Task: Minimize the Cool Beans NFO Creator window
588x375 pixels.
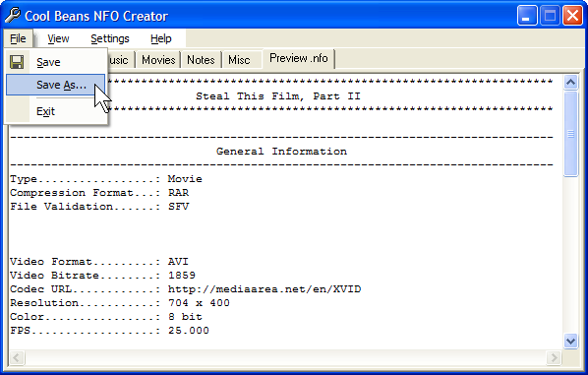Action: point(527,16)
